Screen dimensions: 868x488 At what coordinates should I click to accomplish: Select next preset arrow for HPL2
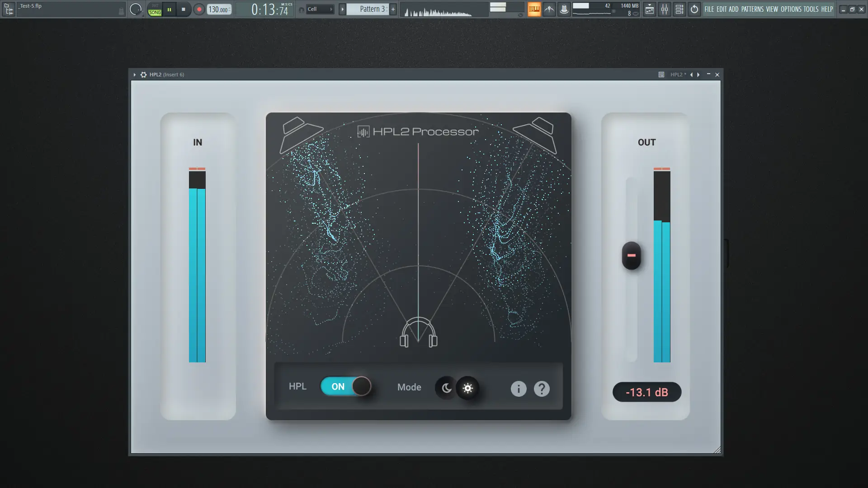[x=698, y=75]
